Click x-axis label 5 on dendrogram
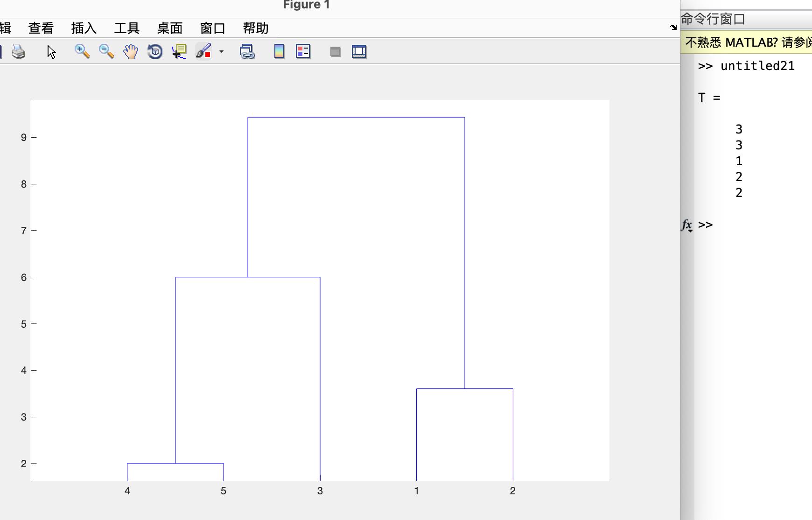This screenshot has height=520, width=812. (224, 491)
